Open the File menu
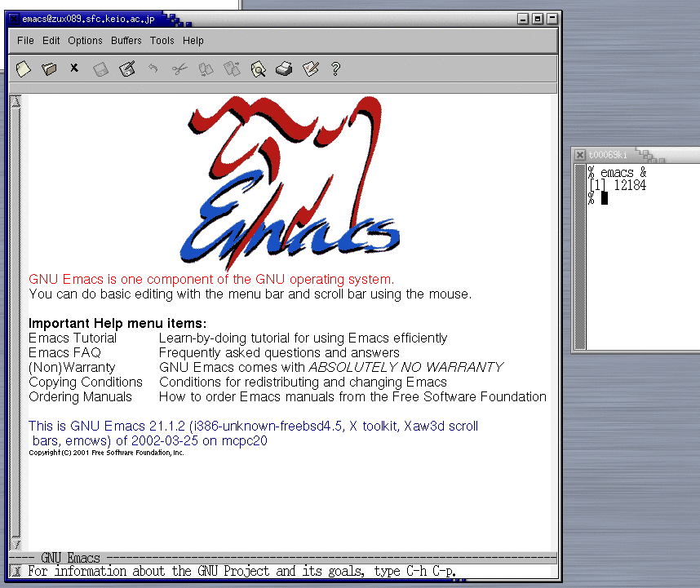The width and height of the screenshot is (700, 588). point(25,41)
